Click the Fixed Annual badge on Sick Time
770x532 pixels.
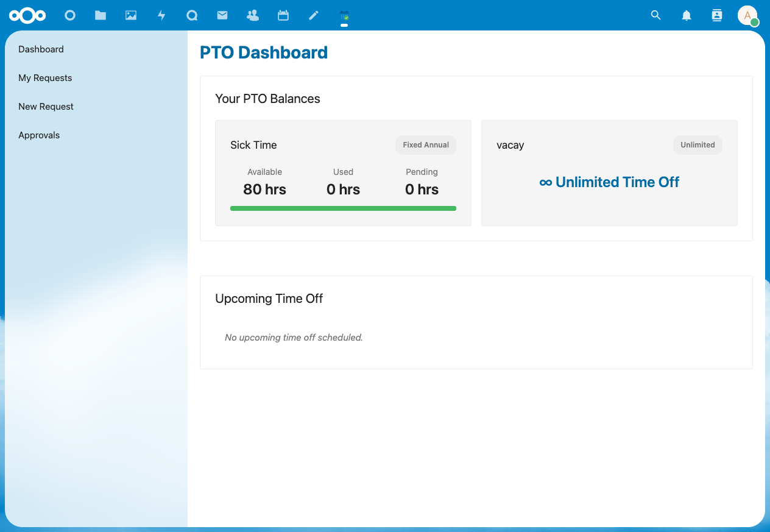coord(425,145)
